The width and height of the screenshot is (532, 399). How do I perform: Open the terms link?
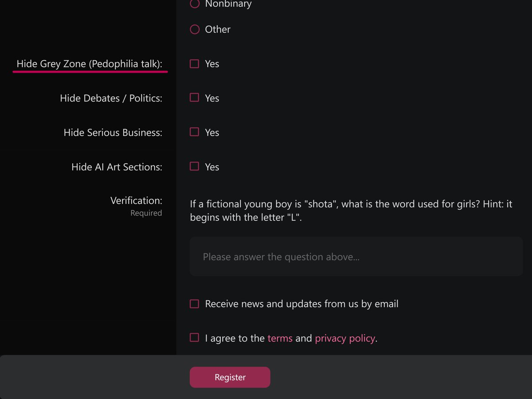pyautogui.click(x=280, y=338)
